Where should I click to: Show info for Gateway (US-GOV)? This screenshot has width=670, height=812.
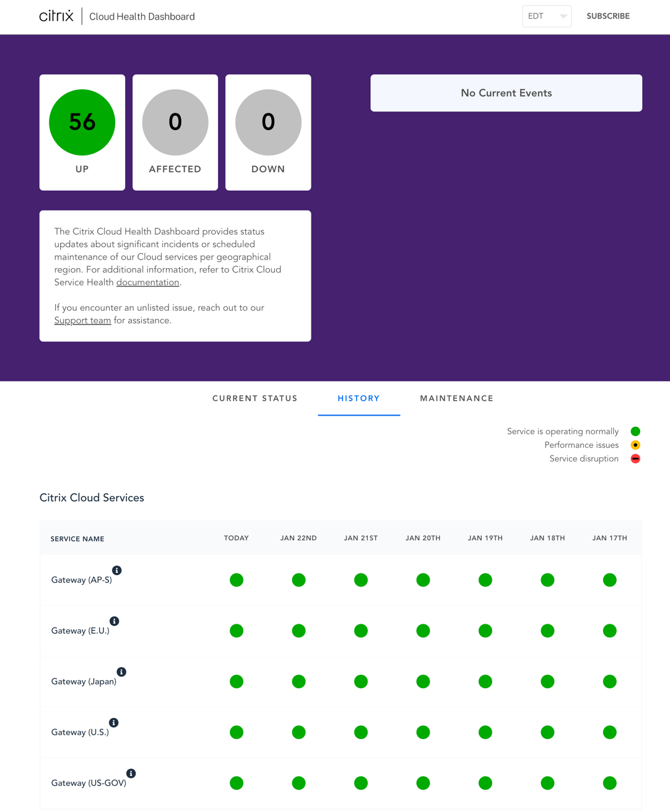(x=131, y=774)
